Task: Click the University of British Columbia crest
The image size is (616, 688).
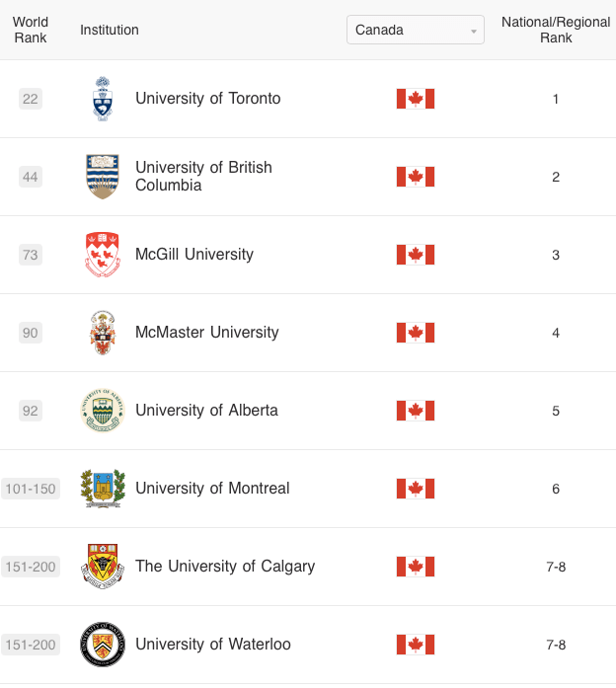Action: click(x=103, y=177)
